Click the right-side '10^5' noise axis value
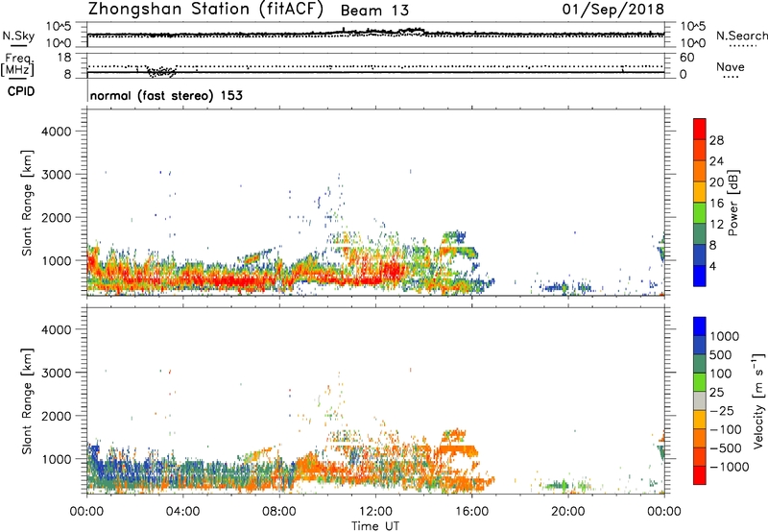The image size is (768, 532). pos(693,26)
